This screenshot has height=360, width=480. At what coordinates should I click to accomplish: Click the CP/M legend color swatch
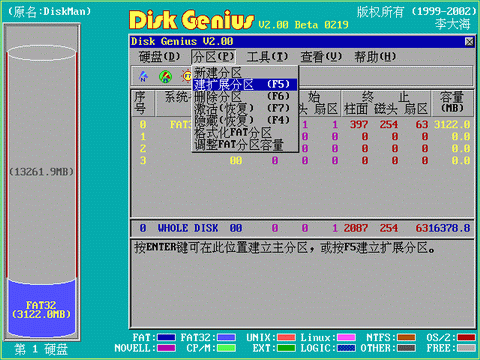[227, 348]
